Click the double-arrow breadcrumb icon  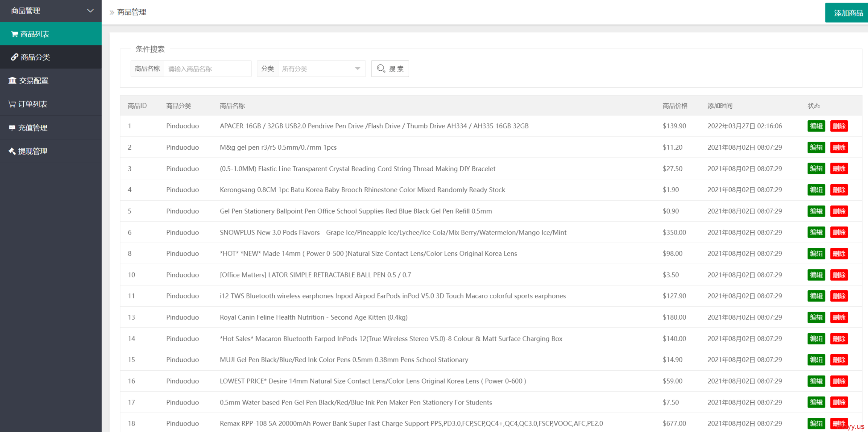click(x=112, y=12)
